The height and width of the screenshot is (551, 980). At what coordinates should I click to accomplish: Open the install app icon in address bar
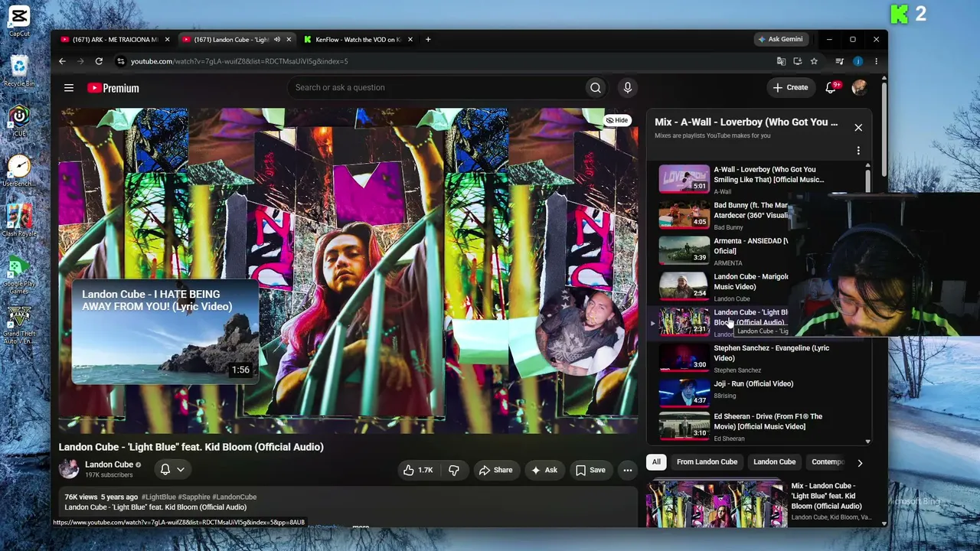point(797,61)
